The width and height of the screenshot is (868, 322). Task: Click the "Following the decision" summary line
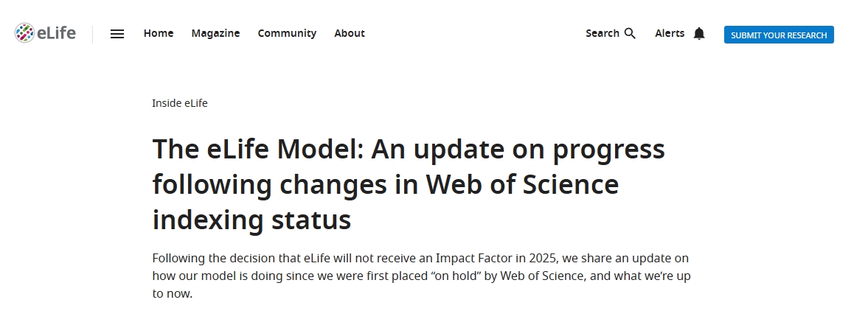click(420, 259)
